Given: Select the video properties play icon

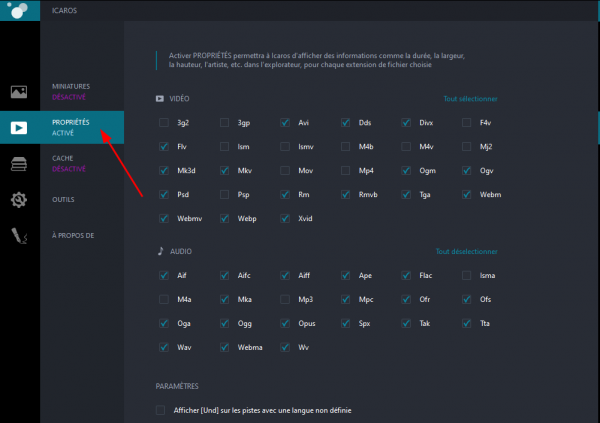Looking at the screenshot, I should tap(19, 127).
